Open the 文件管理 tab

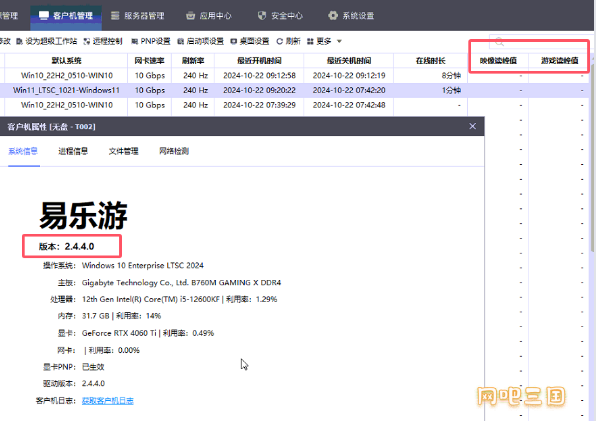pos(124,151)
